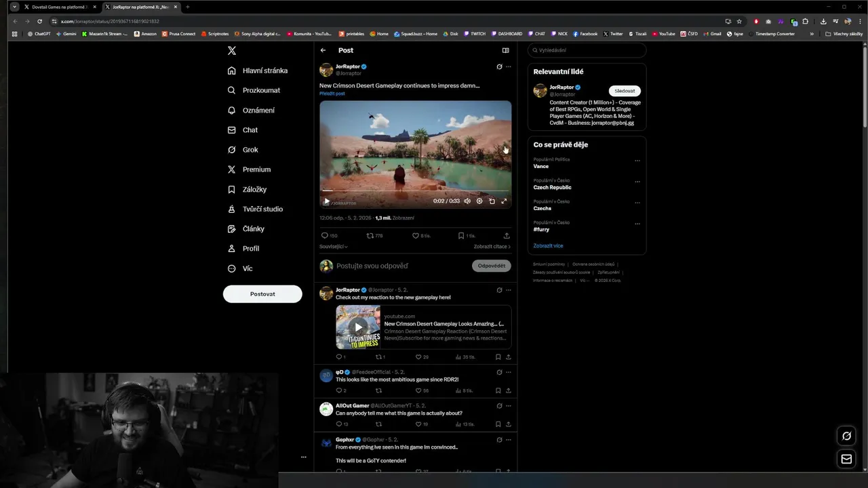
Task: Open more options for Czechs trend
Action: click(x=637, y=203)
